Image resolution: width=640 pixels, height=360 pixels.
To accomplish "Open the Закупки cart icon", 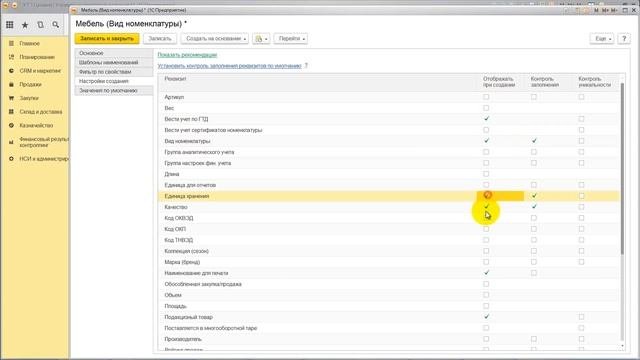I will [11, 98].
